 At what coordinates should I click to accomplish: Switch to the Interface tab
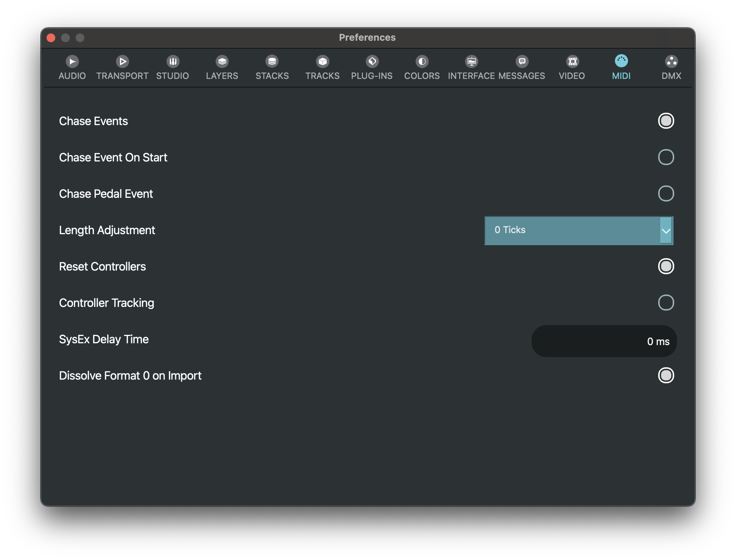[x=471, y=76]
